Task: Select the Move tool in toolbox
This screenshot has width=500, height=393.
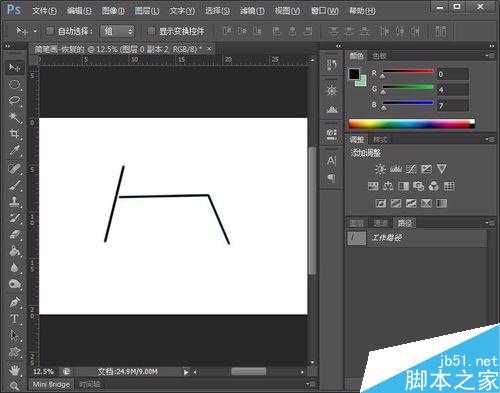Action: click(x=14, y=68)
